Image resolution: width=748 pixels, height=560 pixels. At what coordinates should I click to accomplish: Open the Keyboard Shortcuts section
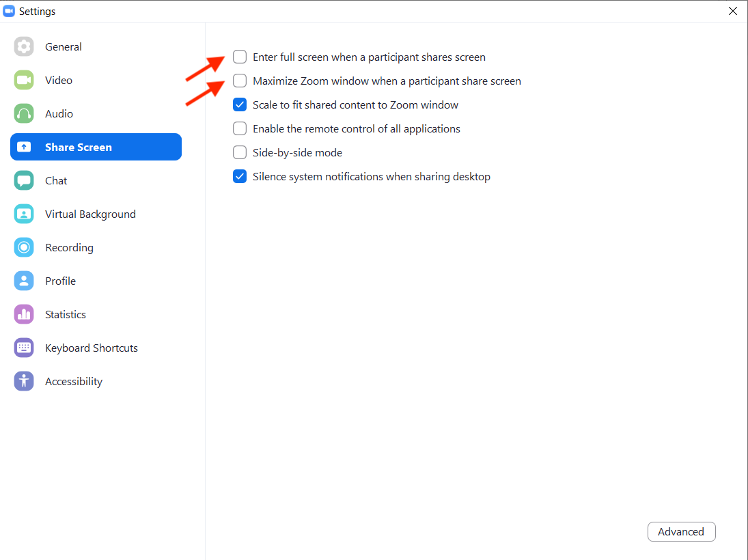pyautogui.click(x=91, y=348)
